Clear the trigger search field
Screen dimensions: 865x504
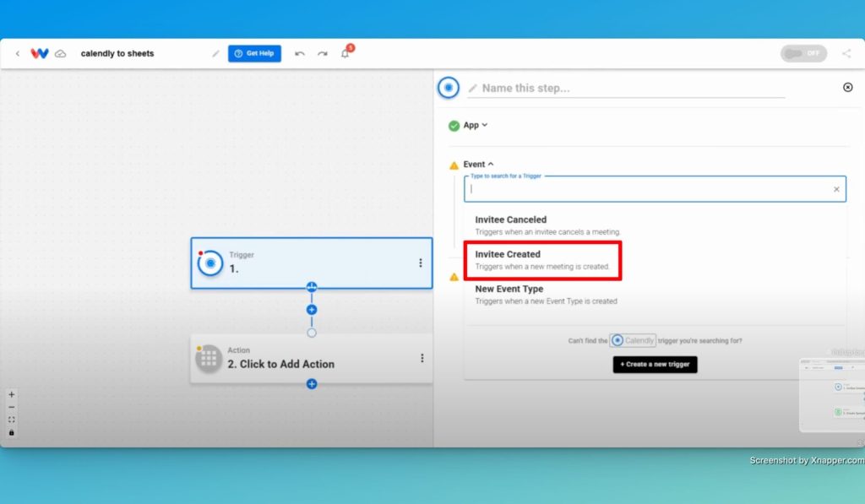click(836, 189)
